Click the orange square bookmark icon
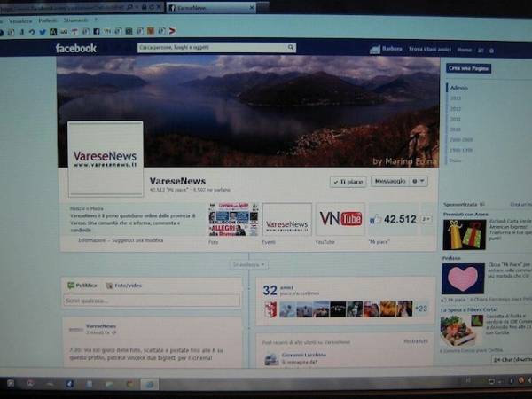Image resolution: width=532 pixels, height=399 pixels. (x=151, y=31)
